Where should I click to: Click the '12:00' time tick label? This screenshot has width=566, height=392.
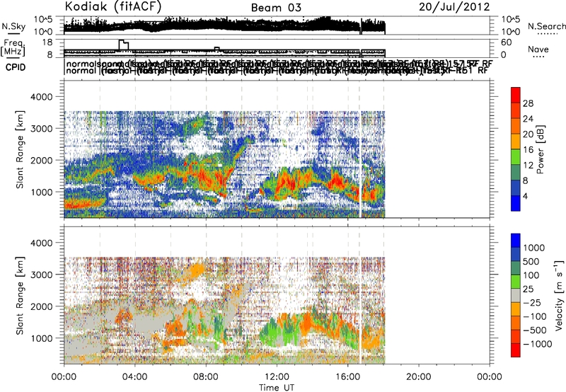pyautogui.click(x=277, y=377)
